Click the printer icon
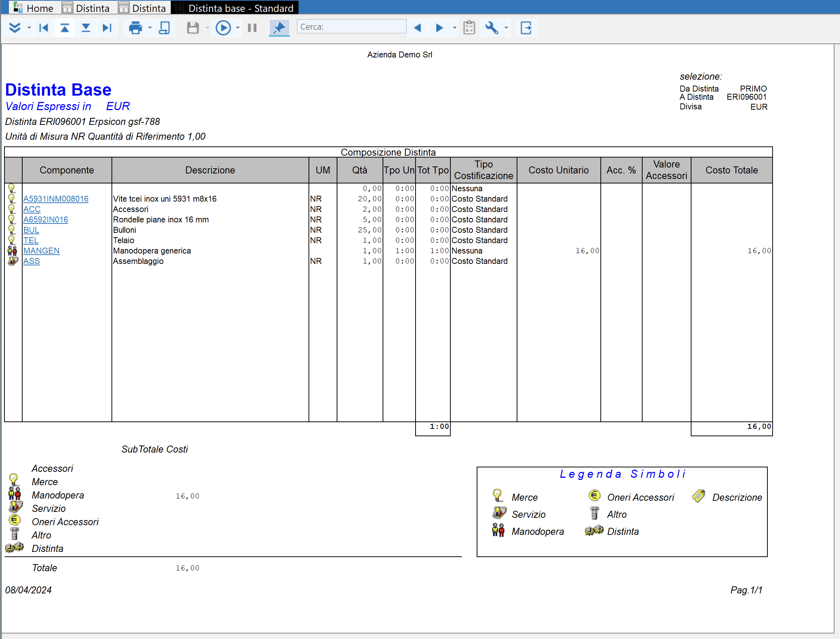 tap(135, 28)
